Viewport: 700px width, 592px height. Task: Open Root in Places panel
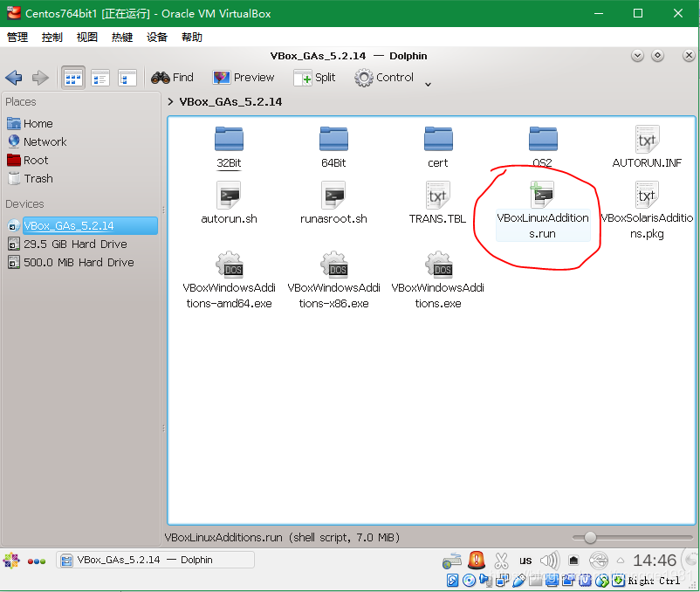28,160
